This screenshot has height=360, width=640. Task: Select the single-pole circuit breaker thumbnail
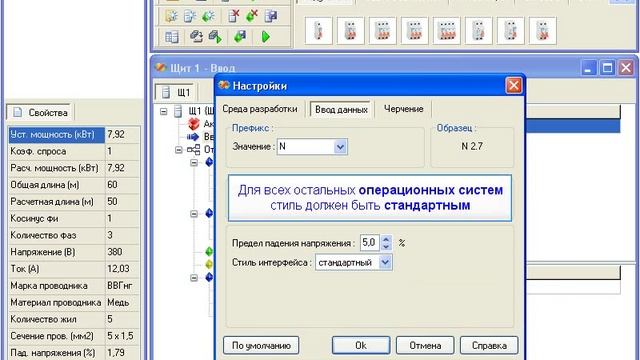click(318, 31)
